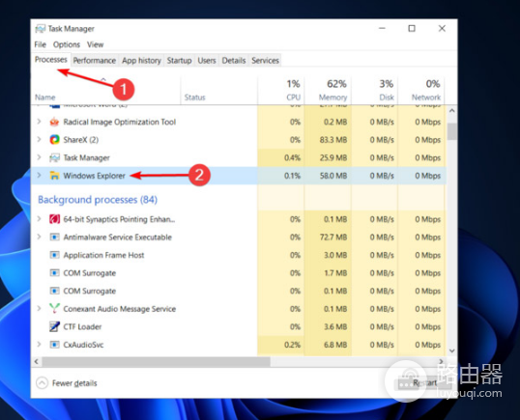Click Antimalware memory value 72.7 MB
The height and width of the screenshot is (420, 520).
click(333, 238)
